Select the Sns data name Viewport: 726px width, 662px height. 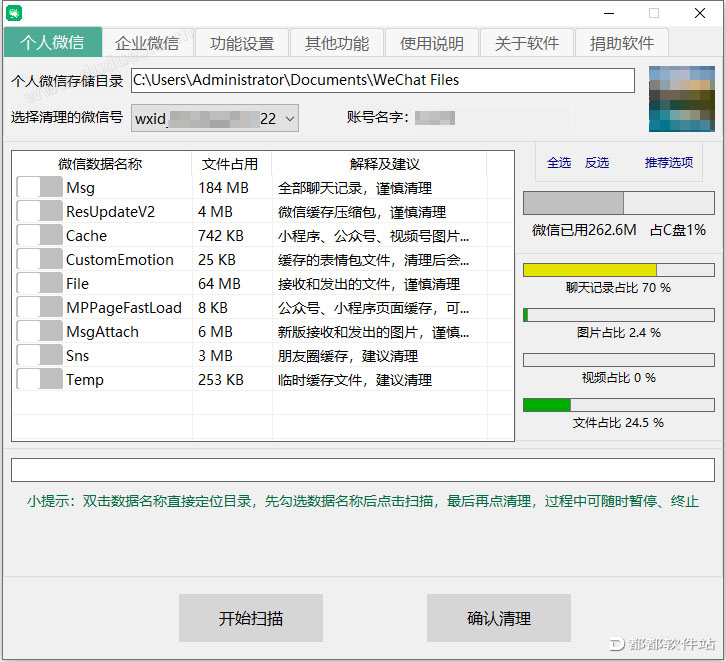tap(77, 356)
